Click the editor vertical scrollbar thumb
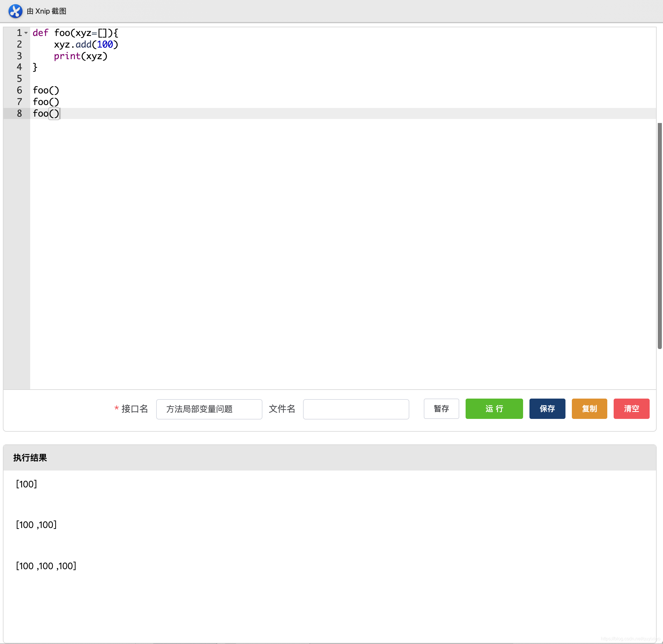 pos(659,236)
